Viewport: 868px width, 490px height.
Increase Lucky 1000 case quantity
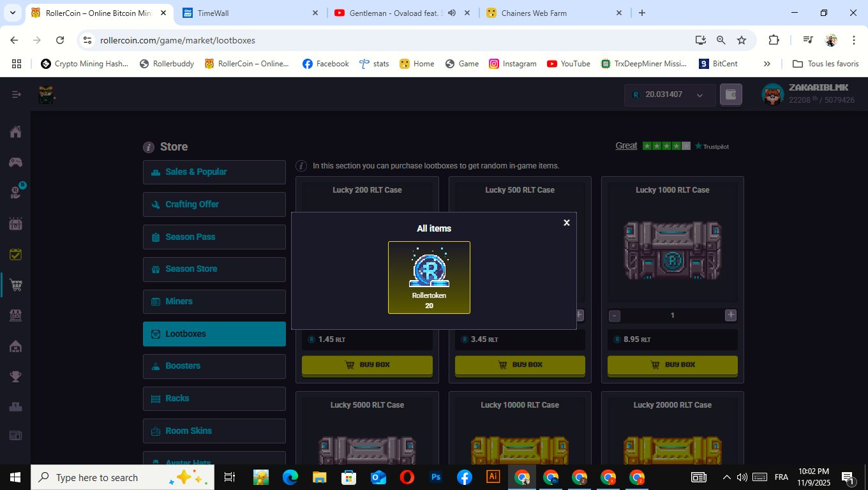731,315
